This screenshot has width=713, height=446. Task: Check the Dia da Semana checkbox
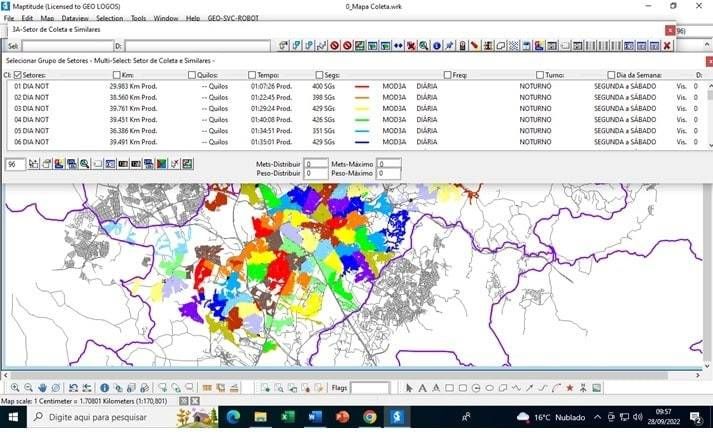(612, 75)
